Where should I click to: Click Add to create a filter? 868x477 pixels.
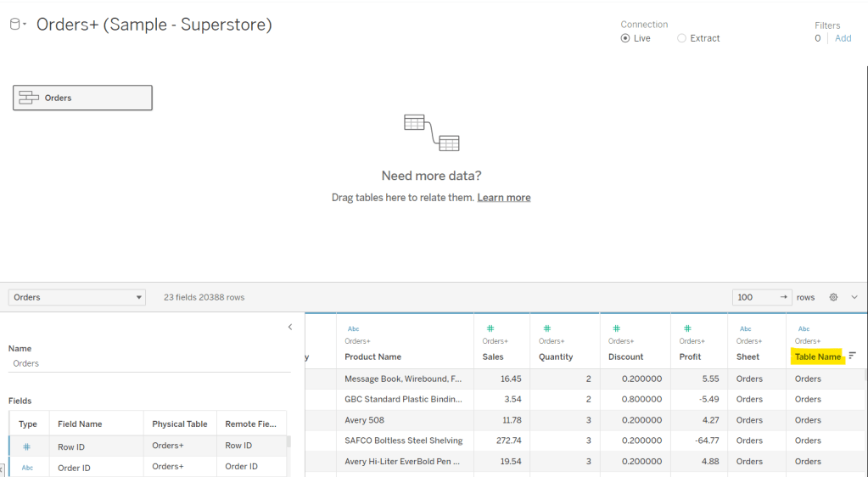point(843,38)
